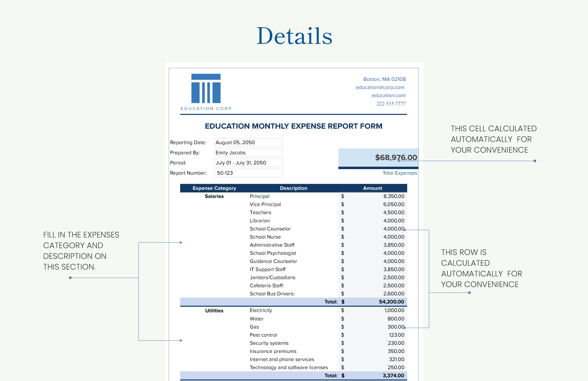588x381 pixels.
Task: Select the Gas description cell
Action: [254, 327]
